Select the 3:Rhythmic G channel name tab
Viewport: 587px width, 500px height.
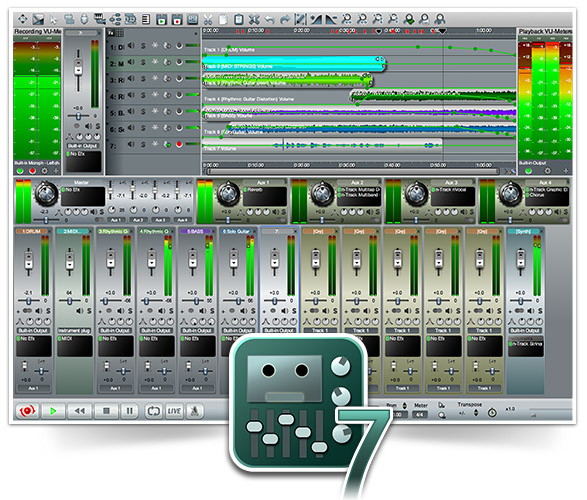point(113,231)
